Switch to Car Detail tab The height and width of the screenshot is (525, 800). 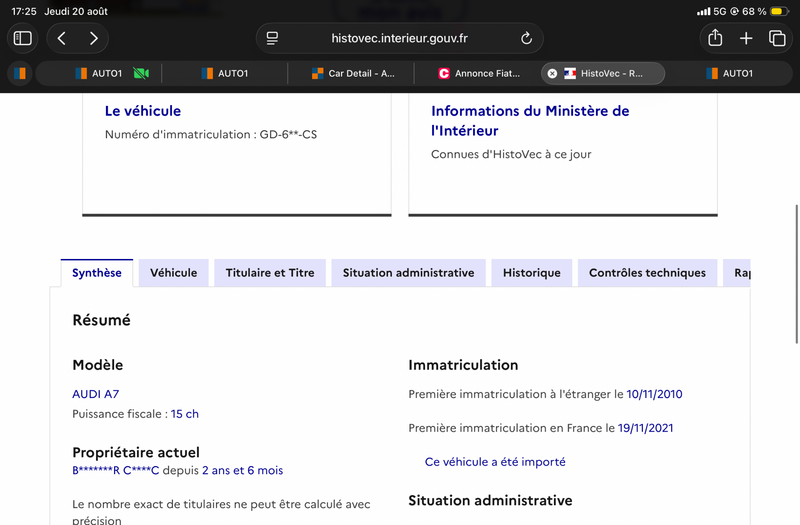352,73
